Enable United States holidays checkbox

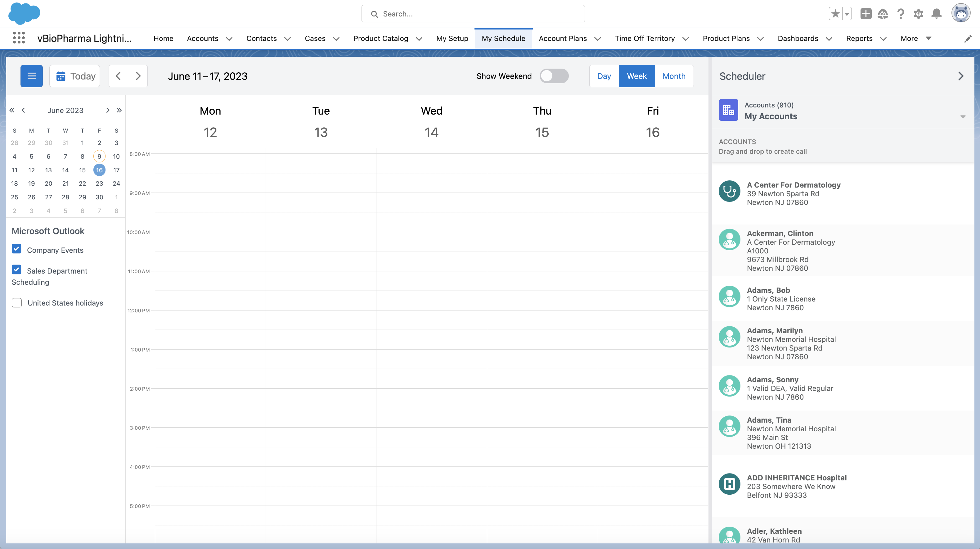pos(17,303)
